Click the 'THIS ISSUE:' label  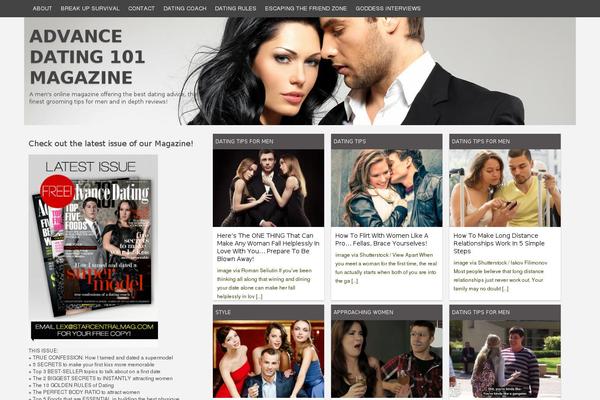(x=43, y=351)
